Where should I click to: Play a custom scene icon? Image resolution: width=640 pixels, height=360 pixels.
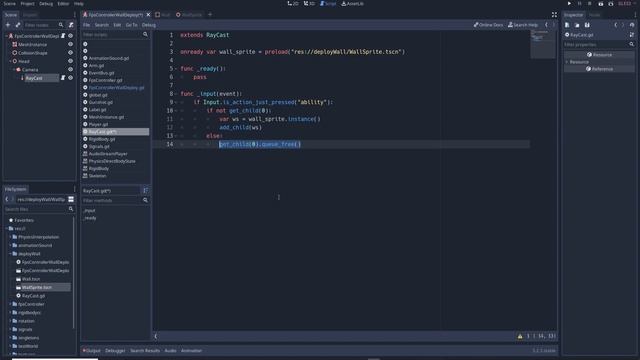coord(611,4)
